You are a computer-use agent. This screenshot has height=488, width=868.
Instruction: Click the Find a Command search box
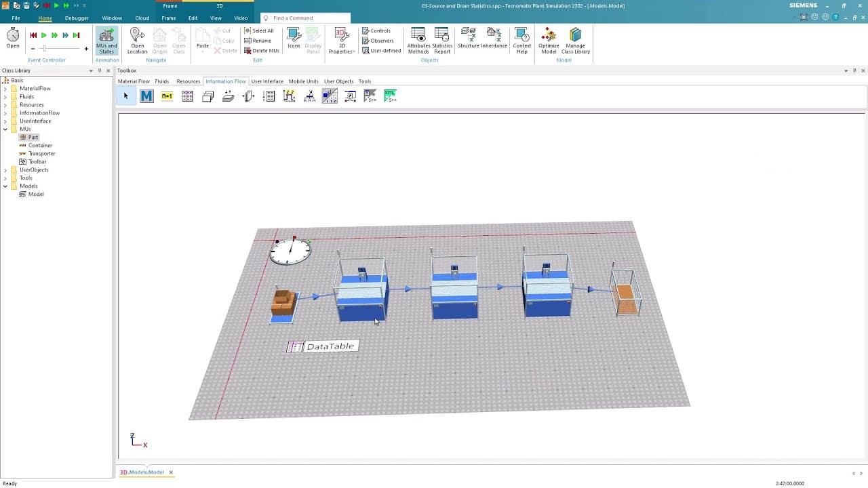(x=306, y=18)
